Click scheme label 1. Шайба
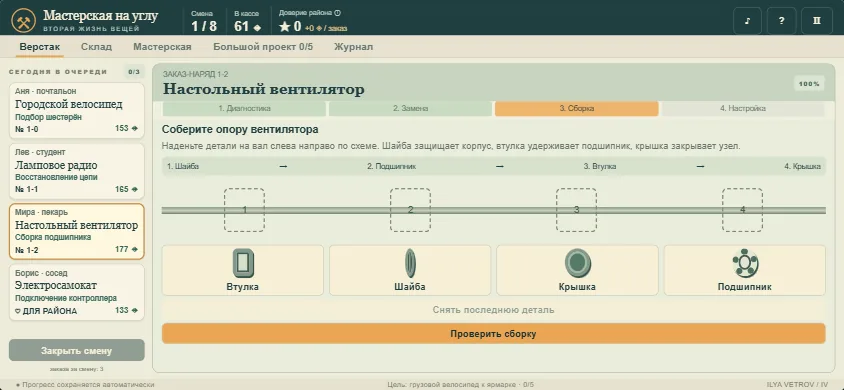This screenshot has height=390, width=844. [183, 167]
